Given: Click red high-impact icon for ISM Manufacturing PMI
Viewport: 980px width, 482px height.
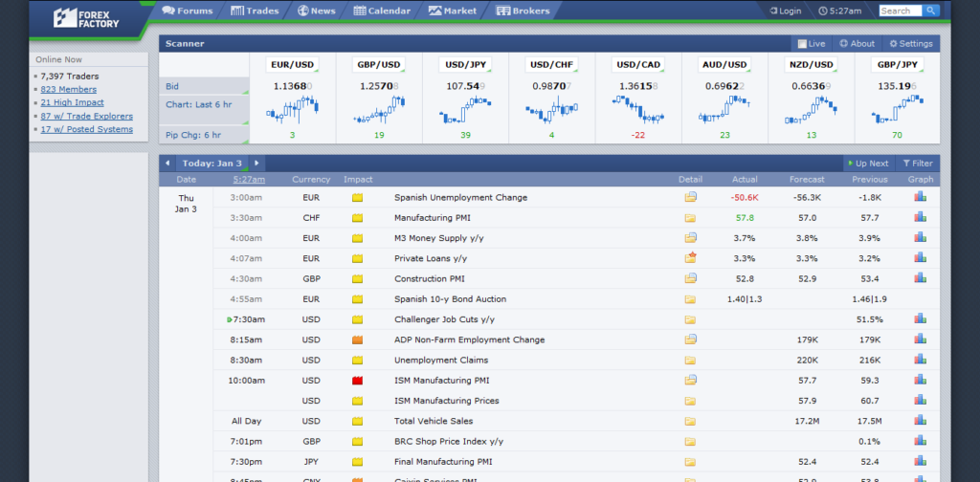Looking at the screenshot, I should [x=358, y=381].
